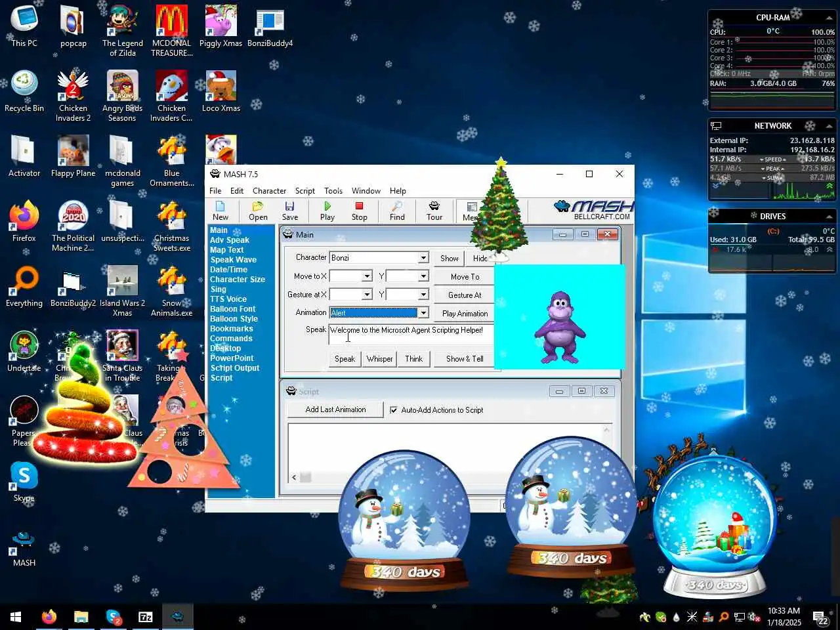The image size is (840, 630).
Task: Click the Show & Tell button
Action: (x=465, y=359)
